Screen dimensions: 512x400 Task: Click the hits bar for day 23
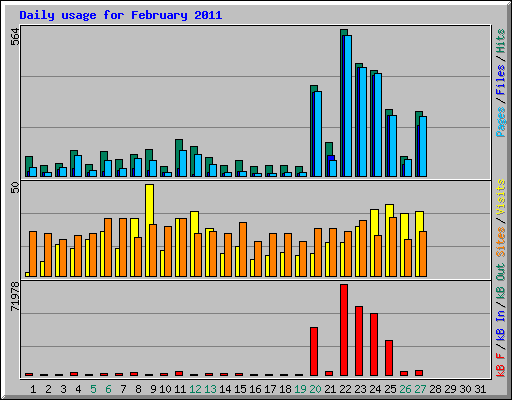click(x=357, y=120)
